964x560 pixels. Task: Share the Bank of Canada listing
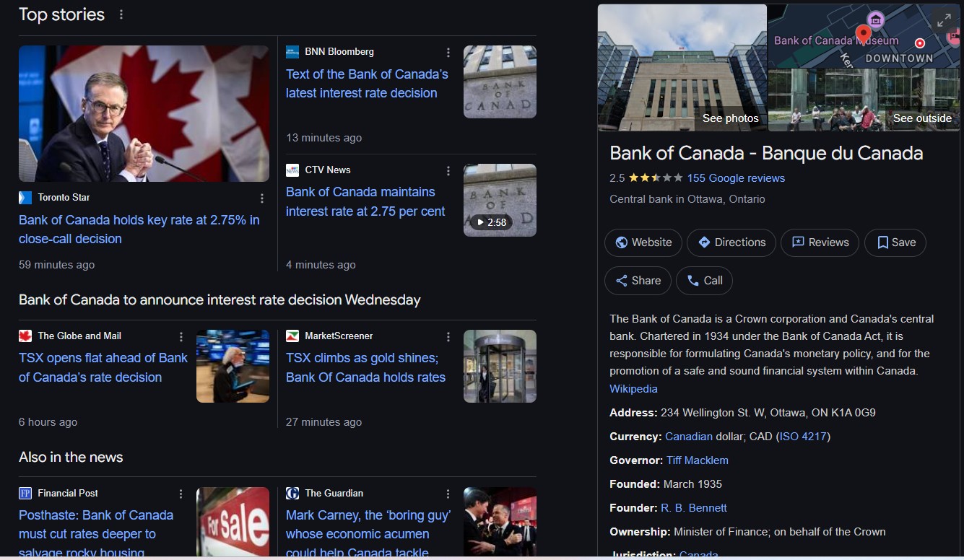coord(638,281)
